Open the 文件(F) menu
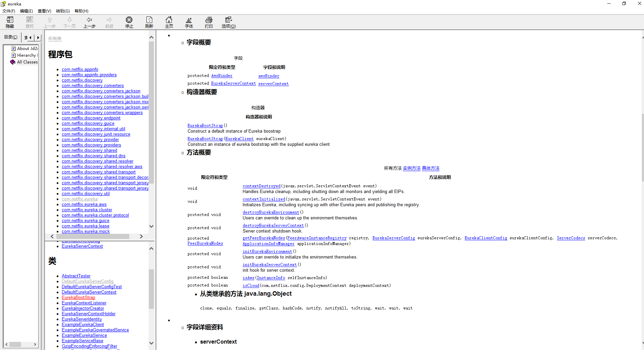This screenshot has height=350, width=644. point(9,11)
